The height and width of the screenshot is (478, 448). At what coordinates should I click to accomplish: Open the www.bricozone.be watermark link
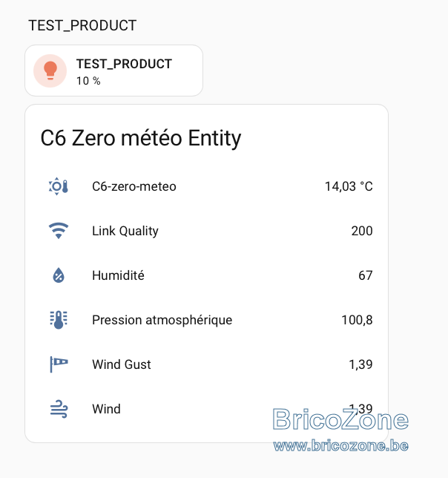tap(340, 446)
